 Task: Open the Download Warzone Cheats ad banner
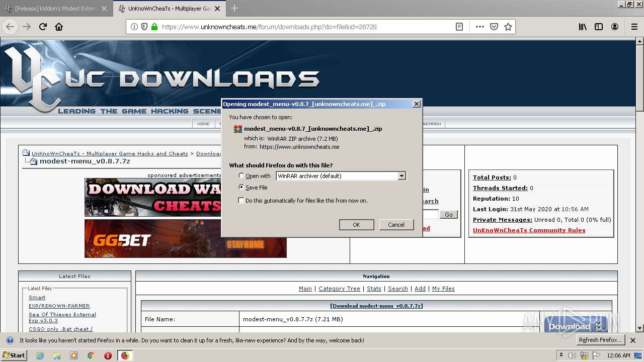[x=153, y=198]
